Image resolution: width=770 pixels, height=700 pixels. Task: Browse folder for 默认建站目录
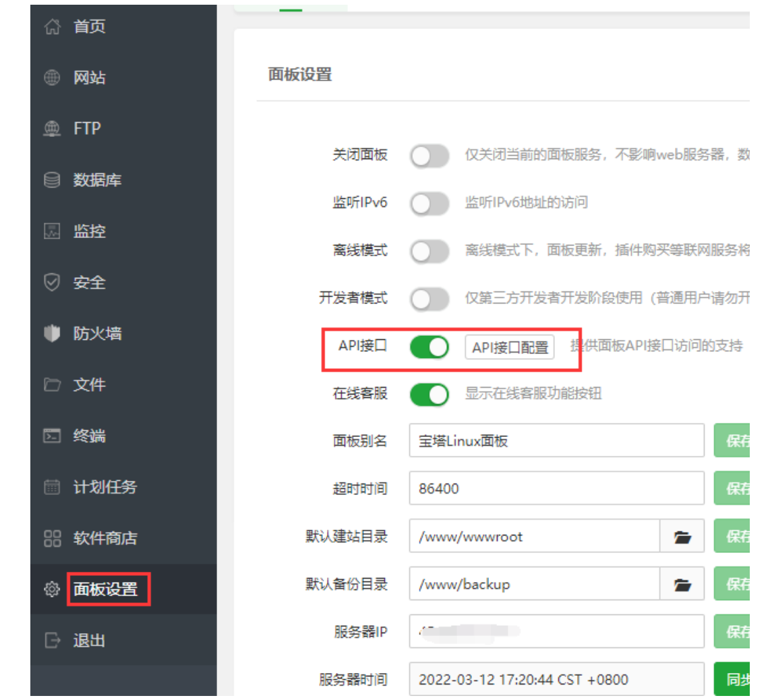[682, 537]
